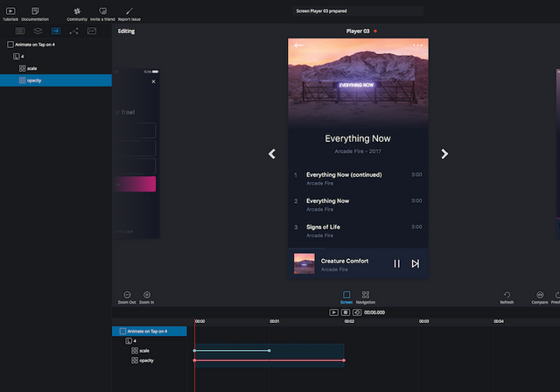The width and height of the screenshot is (560, 392).
Task: Click the Arcade Fire - 2017 subtitle
Action: point(358,151)
